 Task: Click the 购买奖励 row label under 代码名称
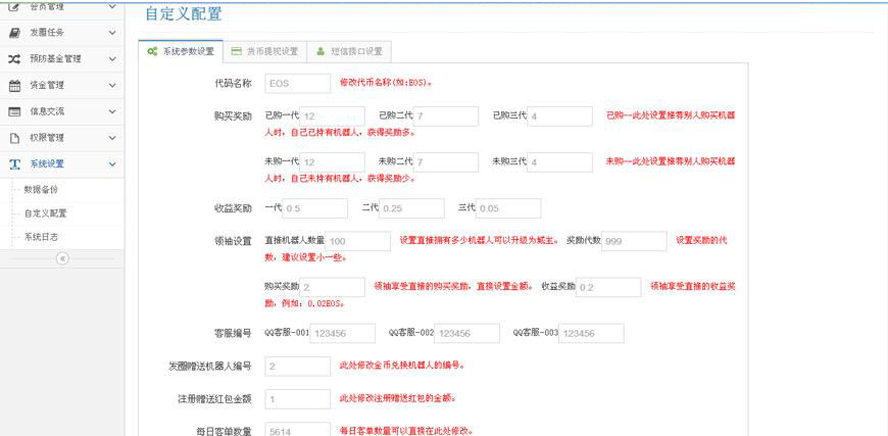(234, 117)
